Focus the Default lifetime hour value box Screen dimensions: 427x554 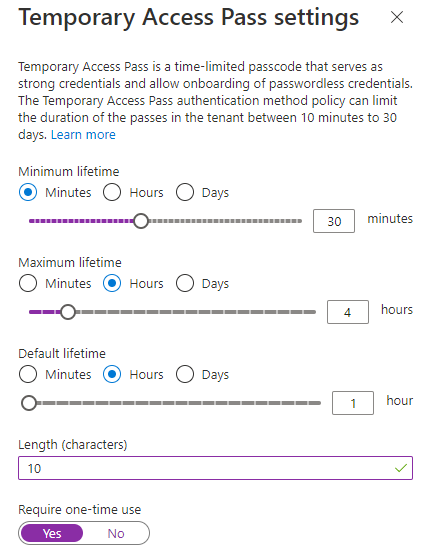click(353, 403)
